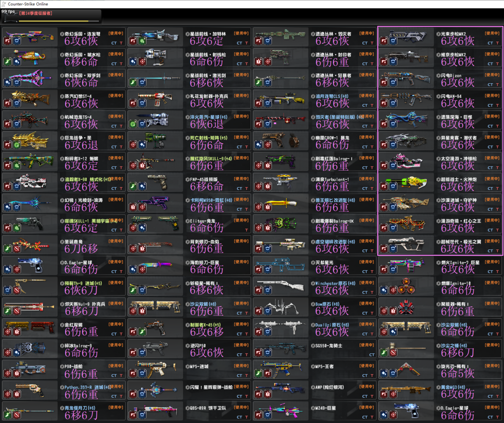The image size is (504, 423).
Task: Click 使用中 label on 剧毒红莲Balrog-I row
Action: pyautogui.click(x=367, y=158)
